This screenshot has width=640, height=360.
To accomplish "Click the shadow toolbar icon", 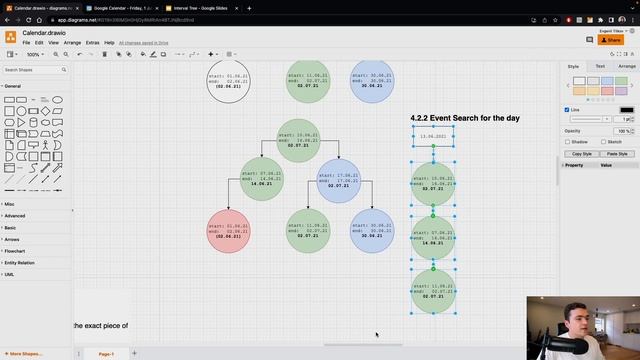I will (x=163, y=54).
